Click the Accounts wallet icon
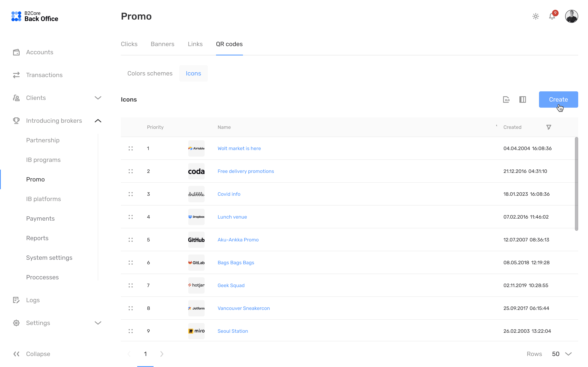This screenshot has height=367, width=588. pyautogui.click(x=16, y=52)
